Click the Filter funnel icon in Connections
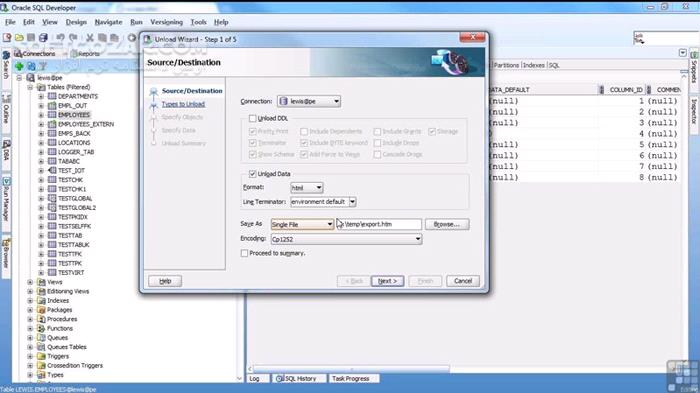 [x=43, y=67]
